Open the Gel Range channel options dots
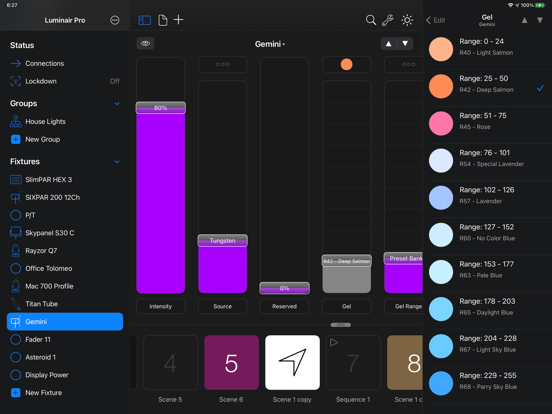This screenshot has width=552, height=414. tap(403, 64)
